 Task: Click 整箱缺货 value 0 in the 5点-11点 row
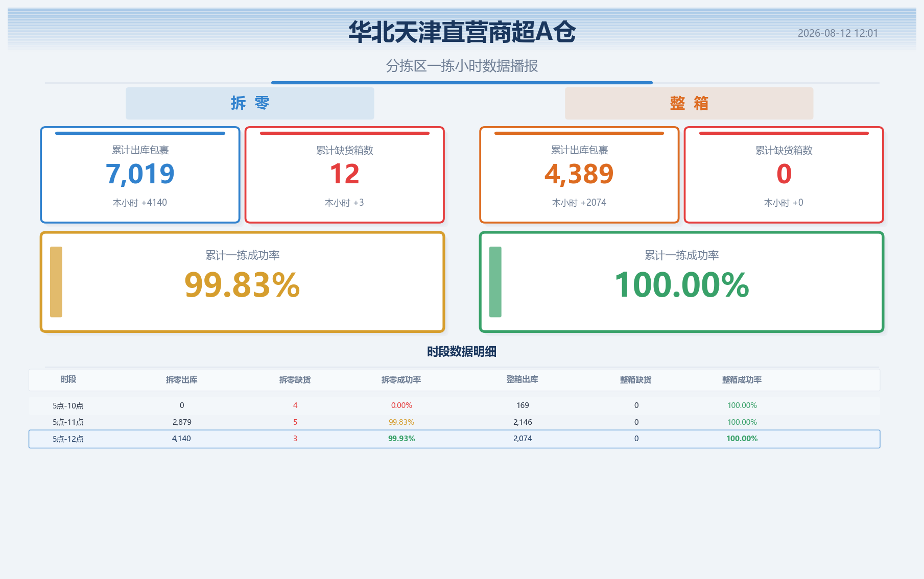tap(636, 422)
